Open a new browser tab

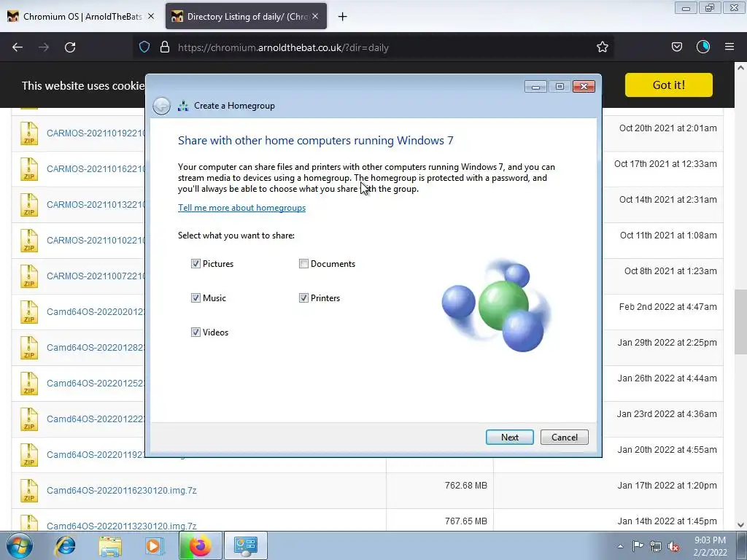(343, 17)
